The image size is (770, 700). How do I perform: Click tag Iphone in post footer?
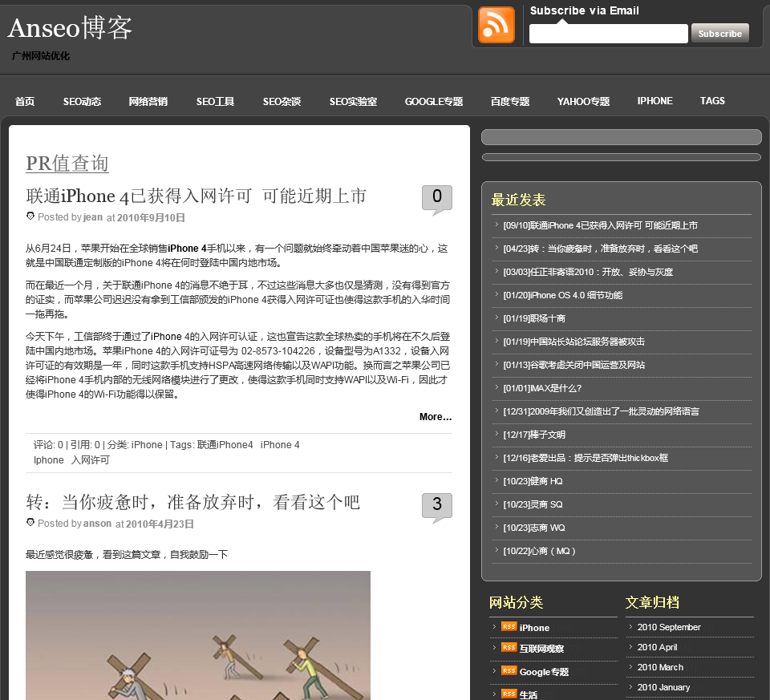point(49,460)
